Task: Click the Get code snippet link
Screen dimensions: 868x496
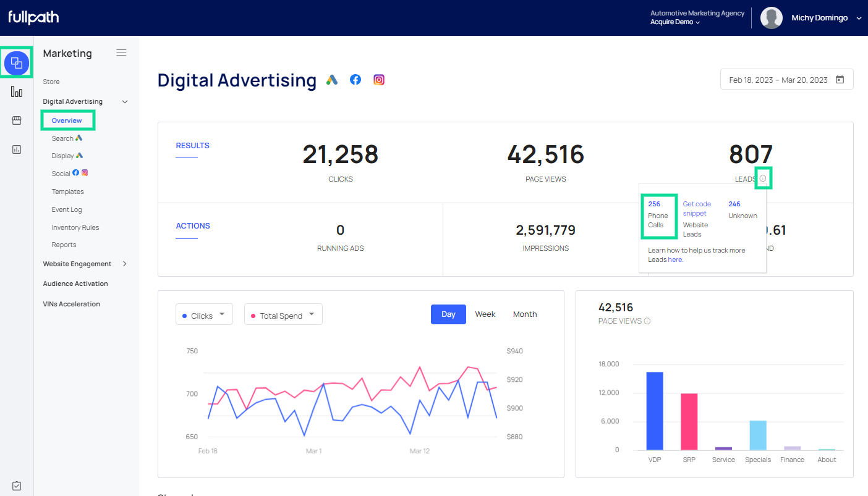Action: click(697, 208)
